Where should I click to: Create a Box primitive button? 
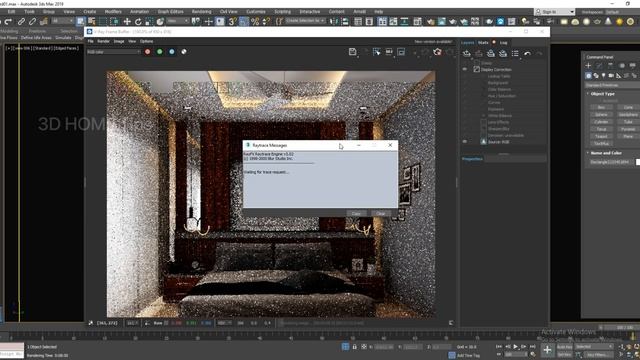pos(601,107)
